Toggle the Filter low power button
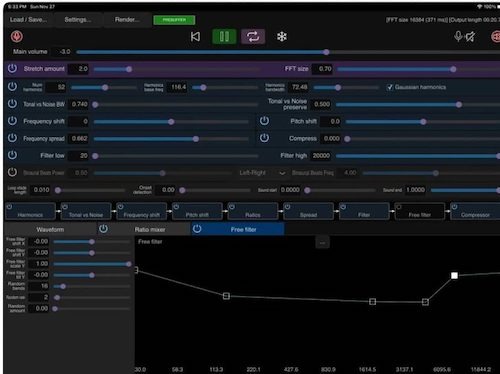The height and width of the screenshot is (374, 500). click(x=12, y=155)
